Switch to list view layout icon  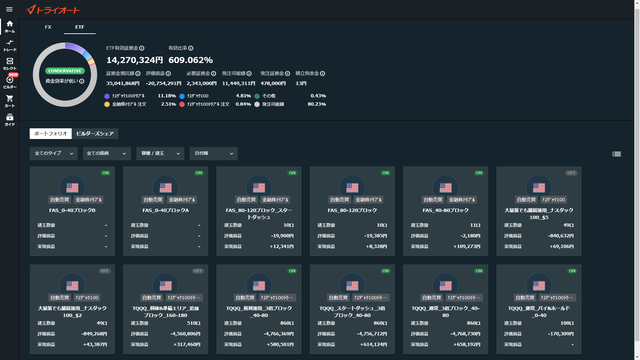click(x=616, y=154)
